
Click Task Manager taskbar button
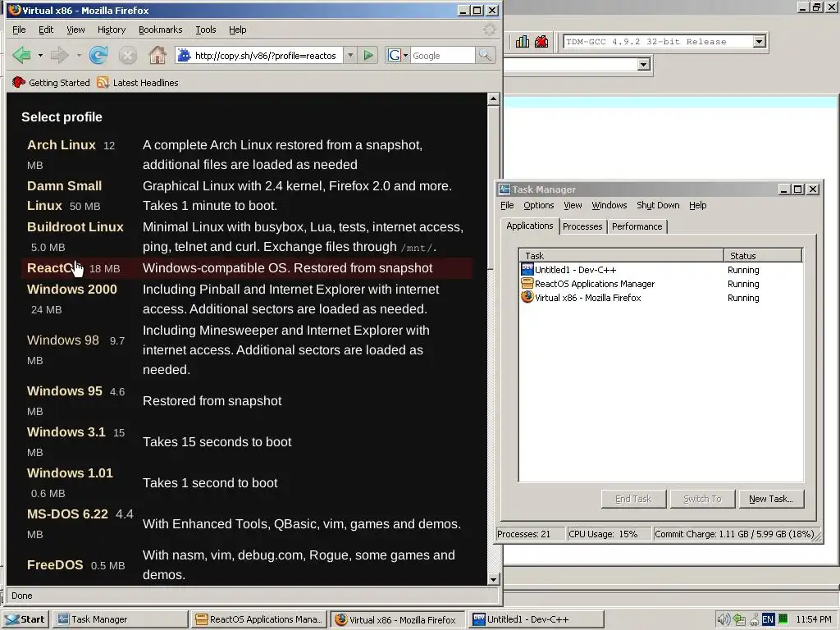tap(121, 619)
